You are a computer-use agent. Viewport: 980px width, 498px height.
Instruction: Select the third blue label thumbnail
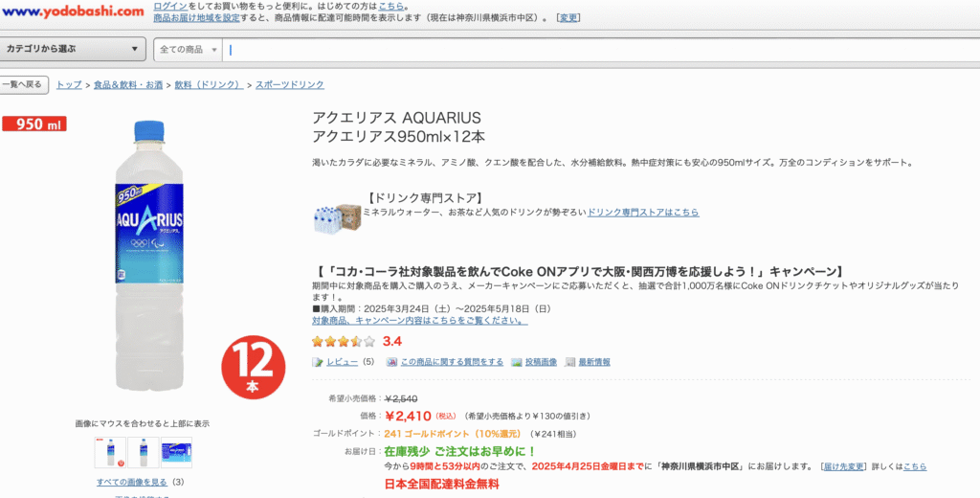(x=176, y=452)
